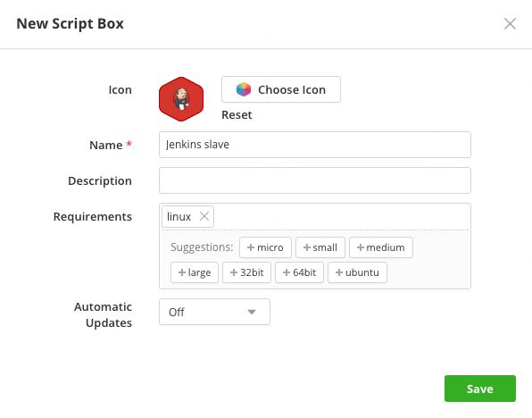This screenshot has width=532, height=418.
Task: Add the micro suggestion
Action: 265,247
